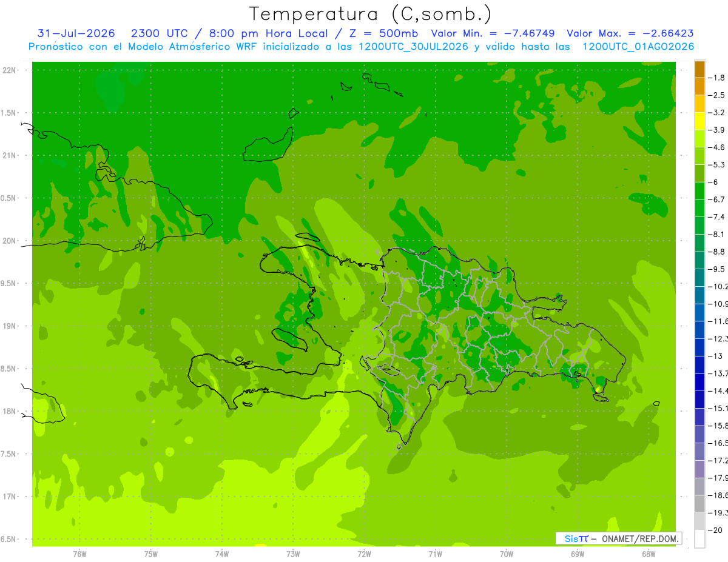
Task: Click the "22N" latitude axis label
Action: 10,70
